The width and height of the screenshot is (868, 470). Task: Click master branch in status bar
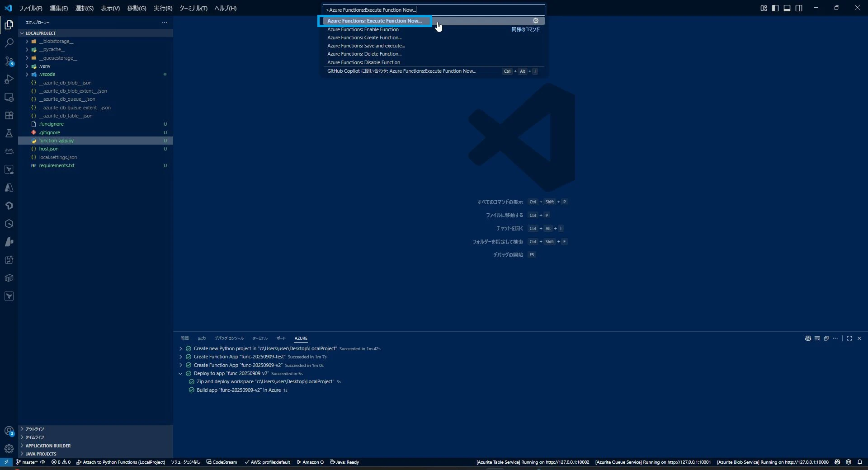click(x=28, y=462)
